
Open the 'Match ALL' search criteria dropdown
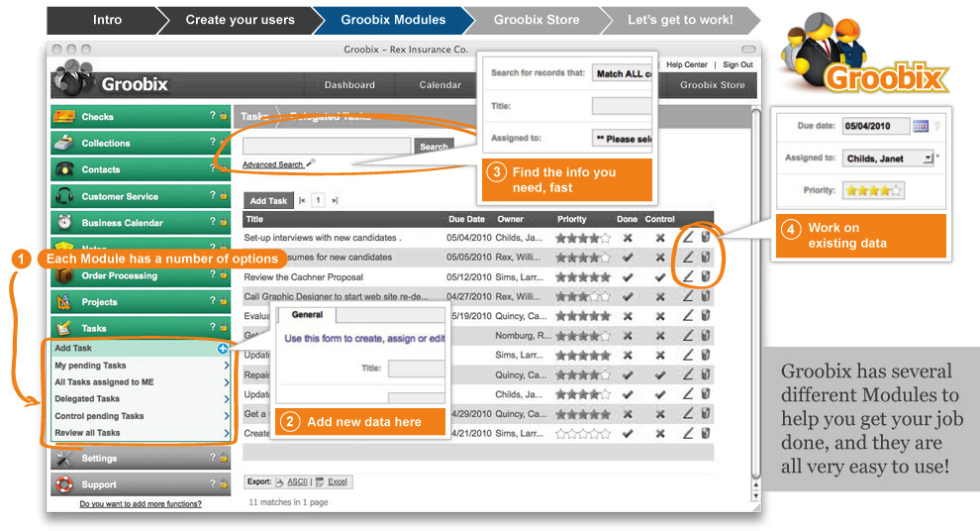[623, 73]
